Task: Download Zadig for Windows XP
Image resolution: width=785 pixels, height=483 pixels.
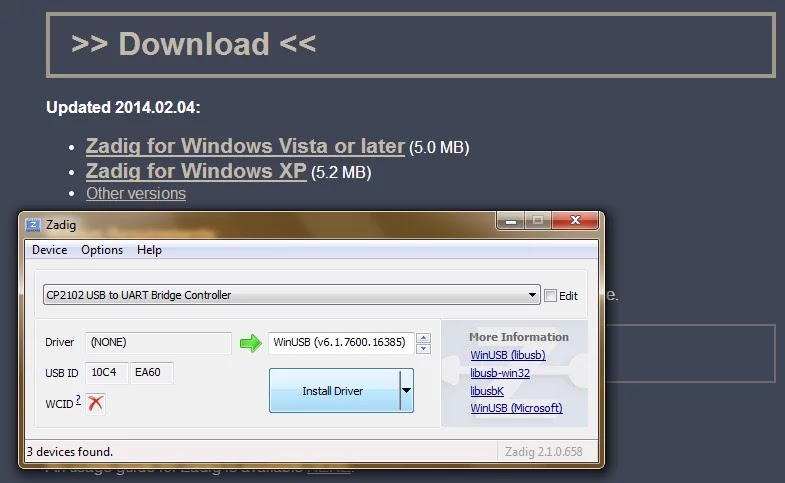Action: 196,171
